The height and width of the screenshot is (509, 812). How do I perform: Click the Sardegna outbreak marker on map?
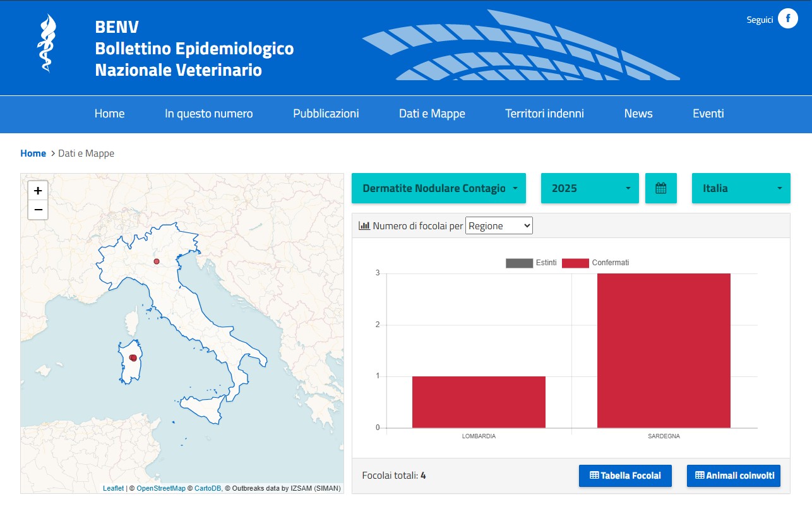133,357
